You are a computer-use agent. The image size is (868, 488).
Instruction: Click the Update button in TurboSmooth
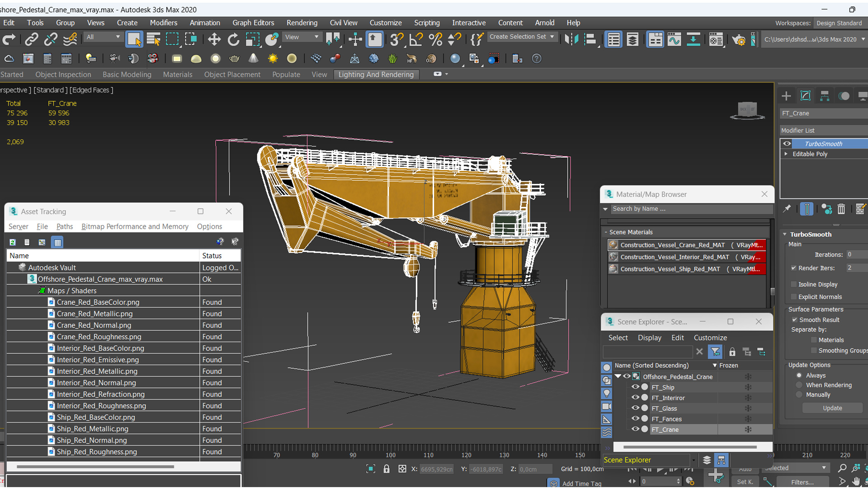(832, 408)
